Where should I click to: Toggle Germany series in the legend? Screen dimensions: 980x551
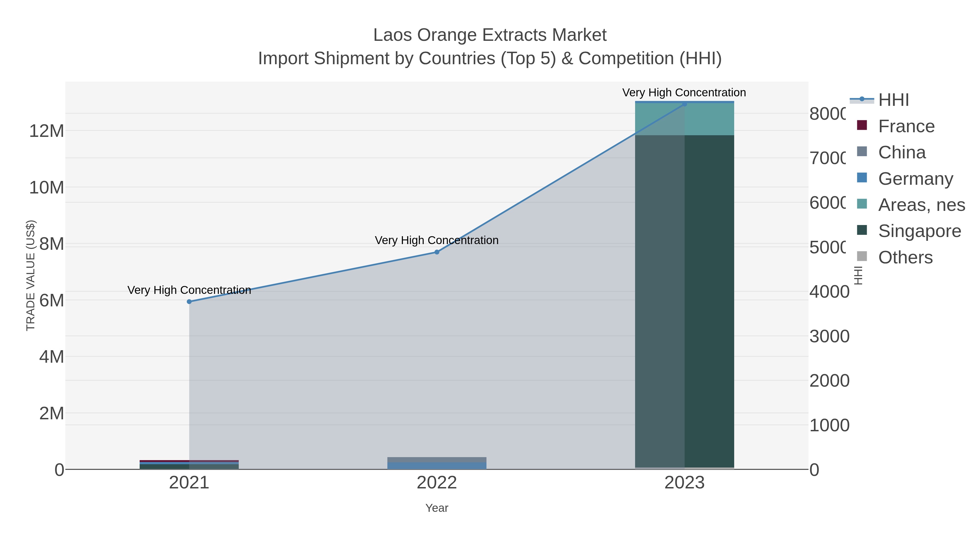905,178
